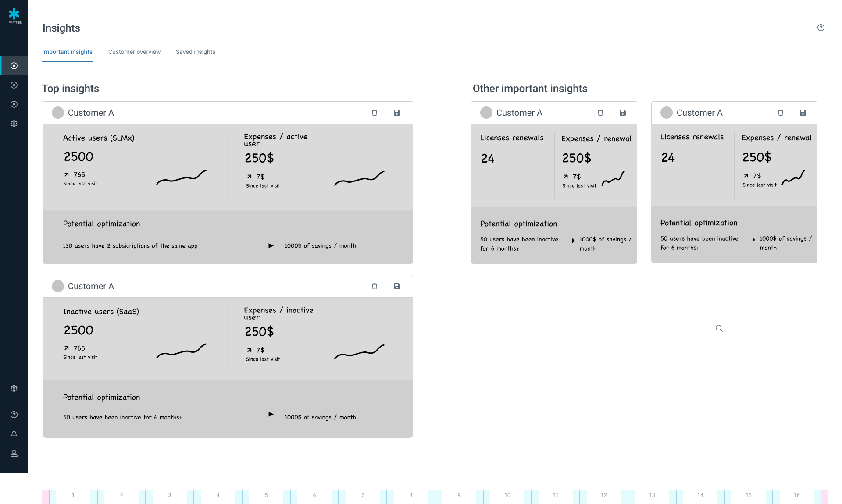This screenshot has width=842, height=504.
Task: Save the Active users Customer A insight
Action: coord(397,113)
